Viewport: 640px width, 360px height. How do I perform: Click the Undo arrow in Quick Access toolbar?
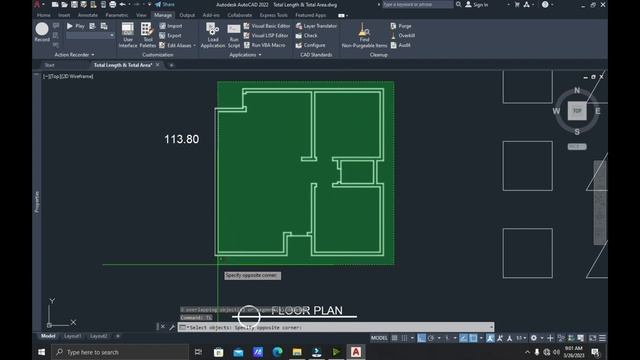[x=122, y=4]
